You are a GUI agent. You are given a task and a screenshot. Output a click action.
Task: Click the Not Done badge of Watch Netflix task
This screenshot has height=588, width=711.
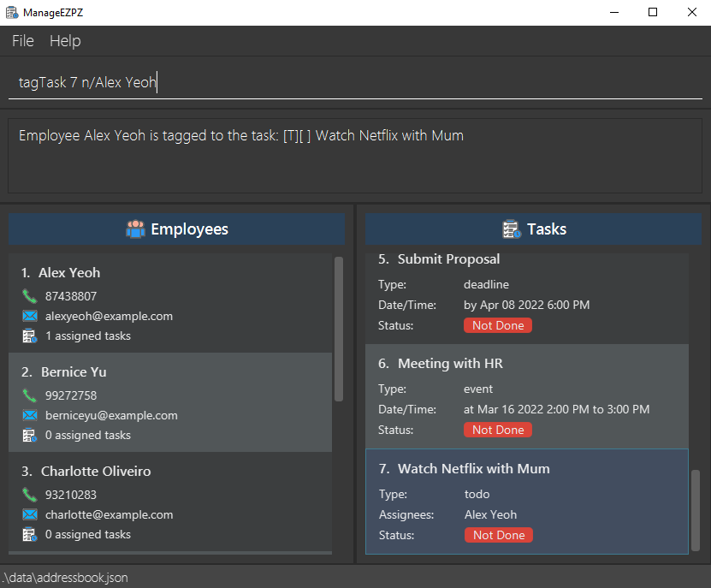499,535
